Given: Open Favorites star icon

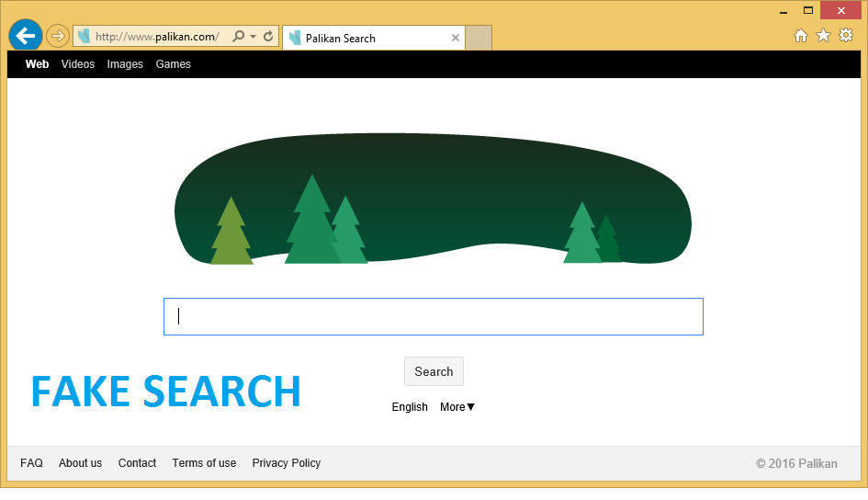Looking at the screenshot, I should tap(823, 36).
